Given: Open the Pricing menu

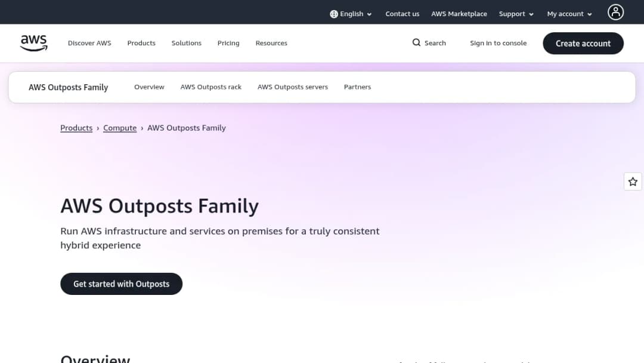Looking at the screenshot, I should (x=228, y=43).
